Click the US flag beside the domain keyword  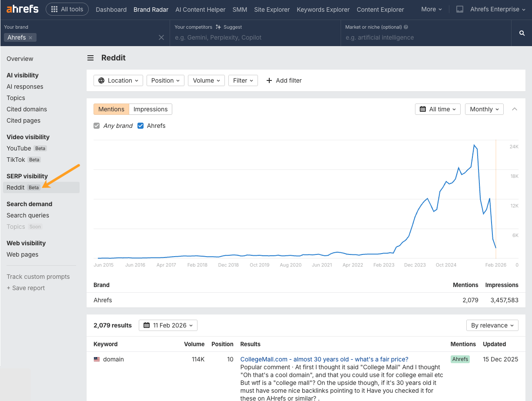point(97,359)
